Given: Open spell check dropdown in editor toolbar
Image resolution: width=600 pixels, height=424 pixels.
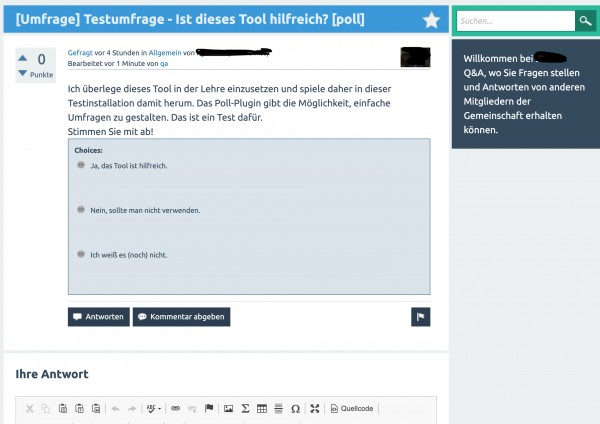Looking at the screenshot, I should [x=153, y=408].
